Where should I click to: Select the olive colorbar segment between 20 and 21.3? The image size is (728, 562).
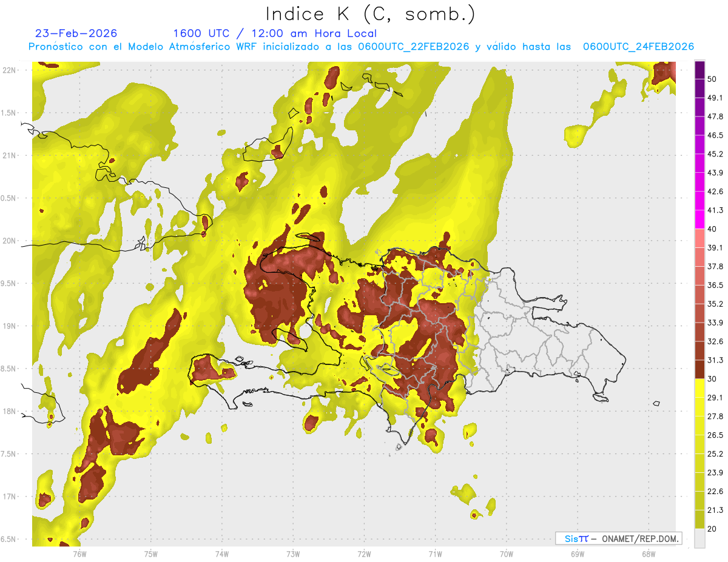pyautogui.click(x=700, y=519)
